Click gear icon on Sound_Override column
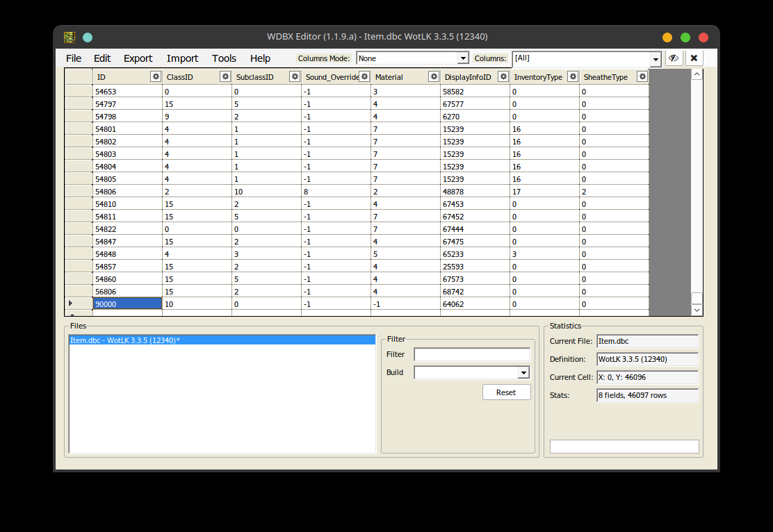Image resolution: width=773 pixels, height=532 pixels. click(364, 77)
